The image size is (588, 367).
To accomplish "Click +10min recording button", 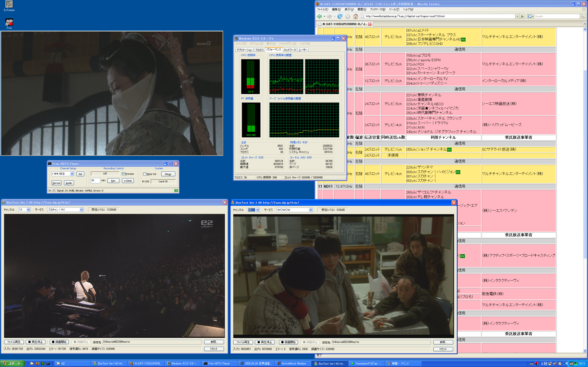I will (x=128, y=181).
